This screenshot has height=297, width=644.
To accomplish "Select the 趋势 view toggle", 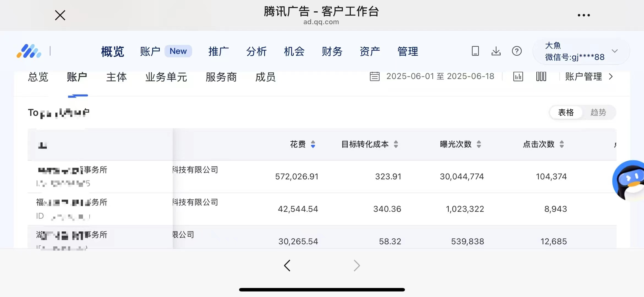I will [598, 112].
